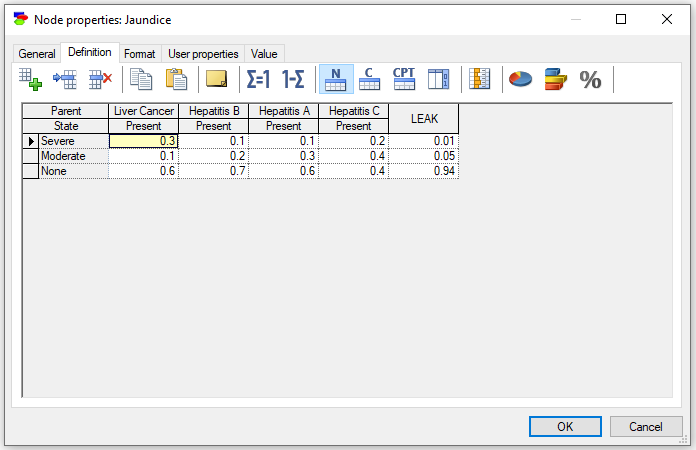Click the yellow annotation note icon
The image size is (696, 450).
[217, 79]
